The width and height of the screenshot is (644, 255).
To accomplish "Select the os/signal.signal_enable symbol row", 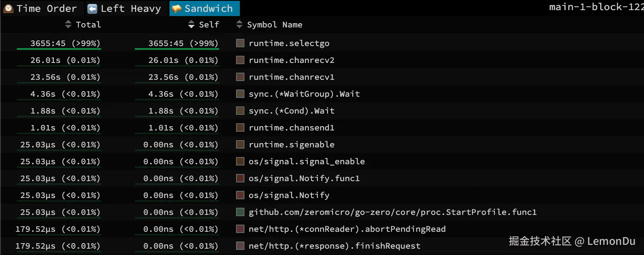I will pyautogui.click(x=306, y=161).
